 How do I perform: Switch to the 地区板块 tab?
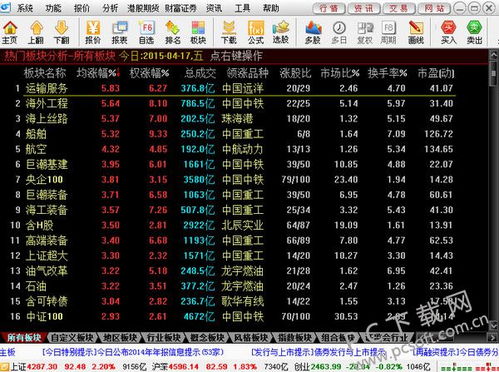(x=120, y=338)
